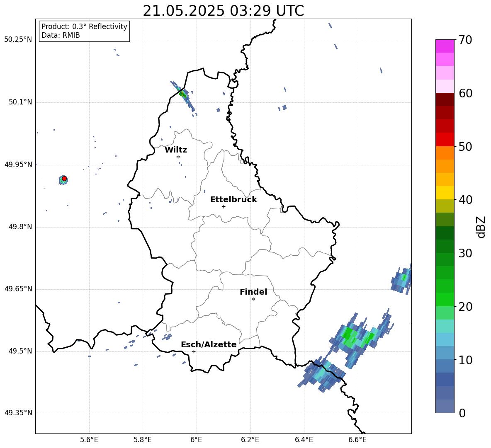Click the 6.4°E longitude label

304,440
